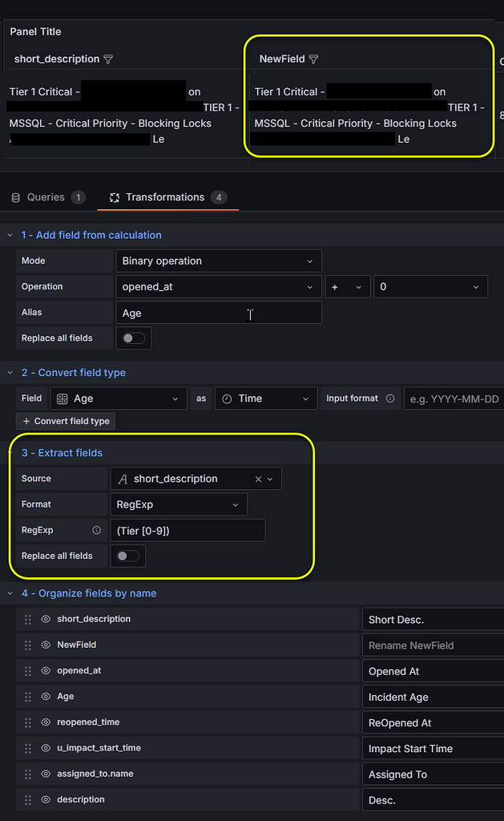Grab drag handle for opened_at field
Screen dimensions: 504x821
[28, 671]
